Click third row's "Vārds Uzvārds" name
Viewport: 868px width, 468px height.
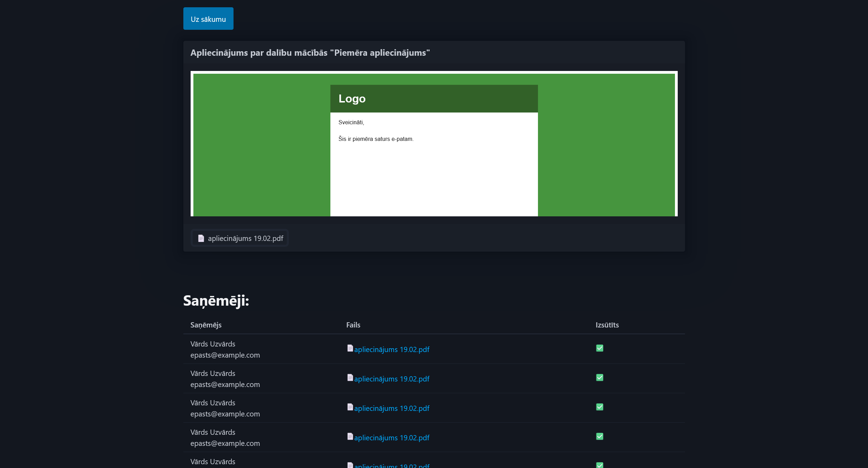click(x=213, y=403)
